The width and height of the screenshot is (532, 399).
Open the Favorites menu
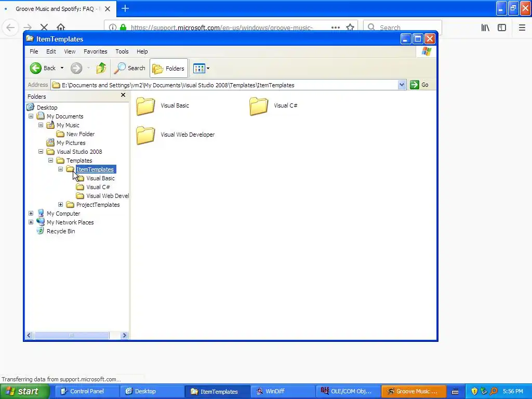point(96,51)
